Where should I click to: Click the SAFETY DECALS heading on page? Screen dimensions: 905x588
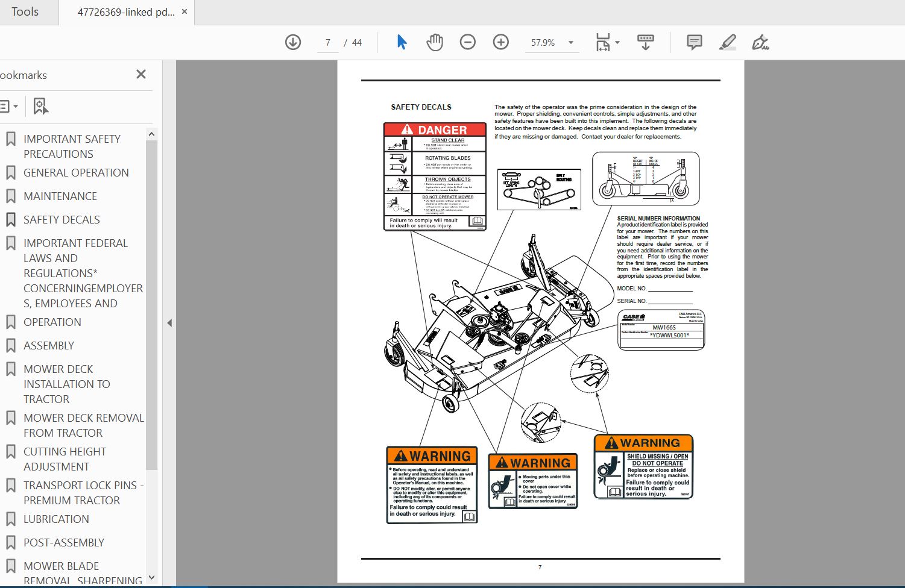pyautogui.click(x=421, y=107)
